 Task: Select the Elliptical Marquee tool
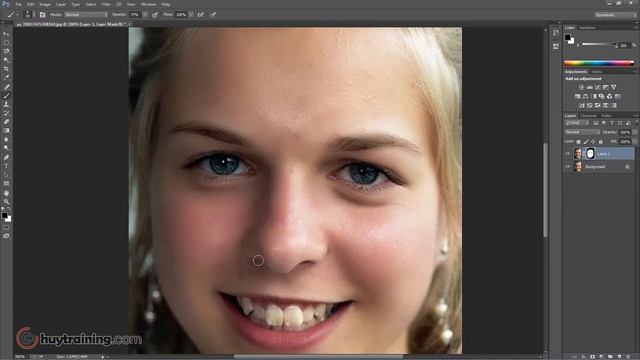click(x=6, y=42)
